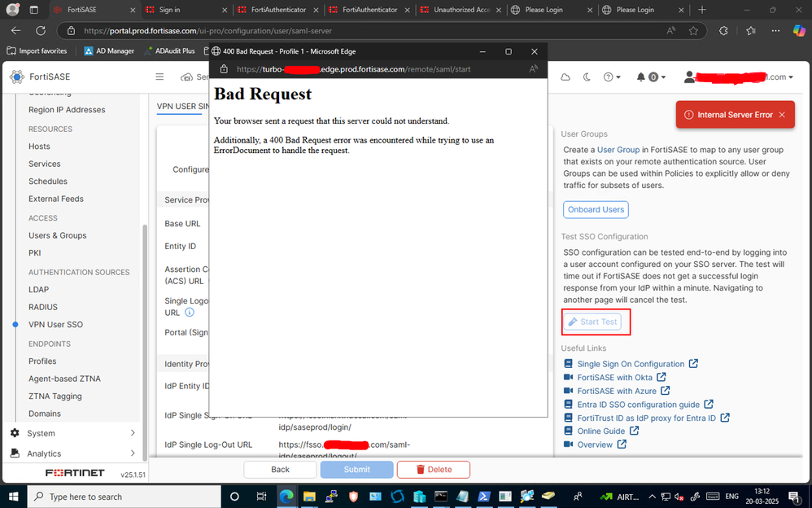Click the info icon beside Single Logout URL
This screenshot has height=508, width=812.
pos(190,312)
